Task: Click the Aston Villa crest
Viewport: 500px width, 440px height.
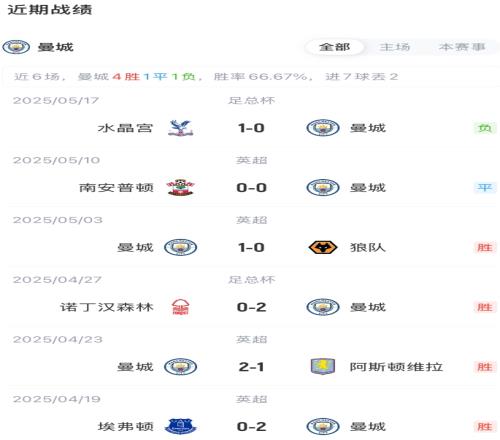Action: 323,367
